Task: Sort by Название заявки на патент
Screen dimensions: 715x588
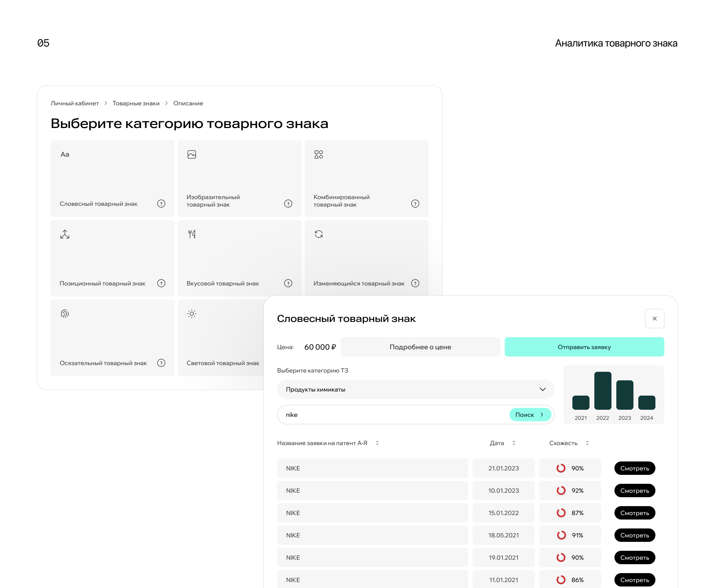Action: (x=377, y=443)
